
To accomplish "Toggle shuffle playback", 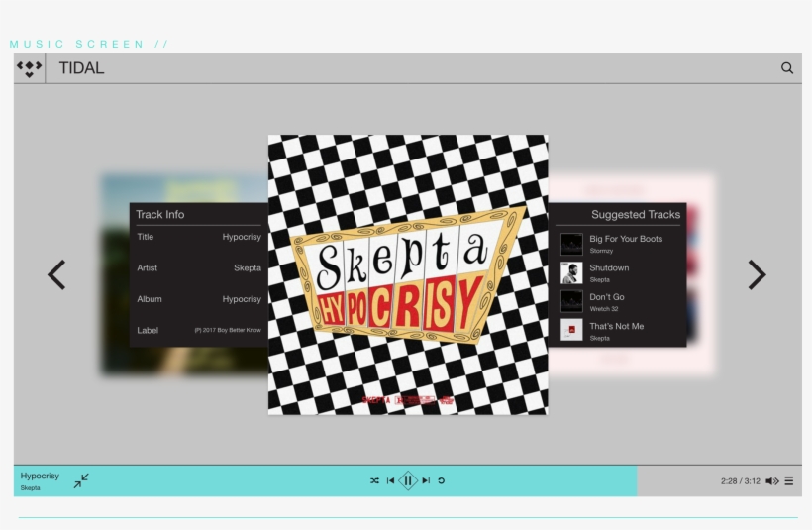I will tap(374, 480).
